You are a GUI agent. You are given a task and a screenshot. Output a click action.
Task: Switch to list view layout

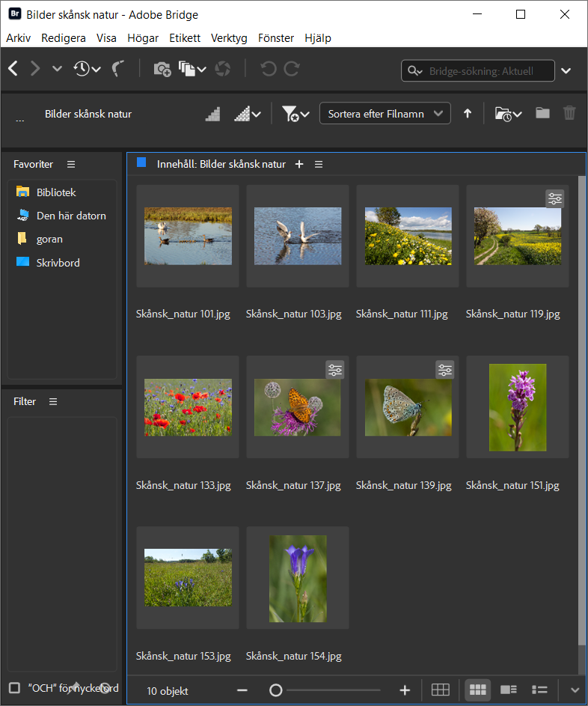[x=539, y=690]
